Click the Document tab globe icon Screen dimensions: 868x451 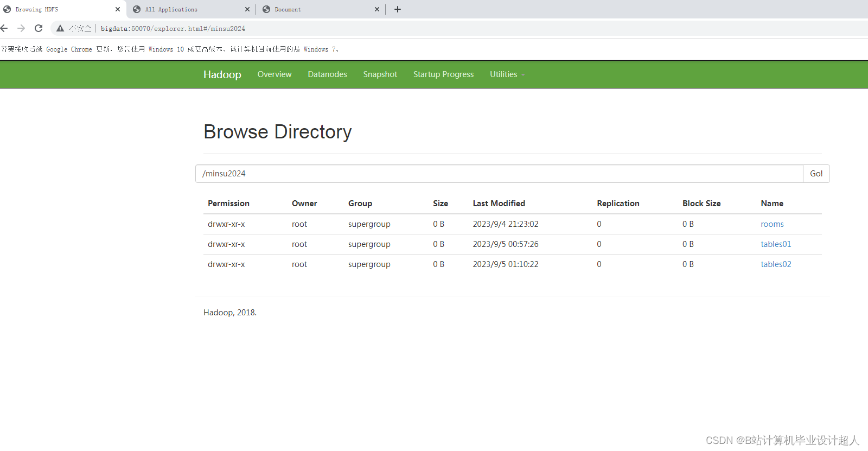tap(266, 9)
